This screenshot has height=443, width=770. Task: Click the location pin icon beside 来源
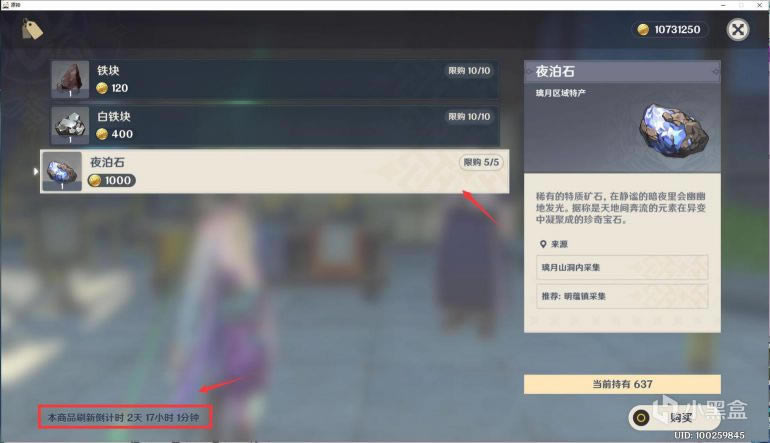click(543, 243)
